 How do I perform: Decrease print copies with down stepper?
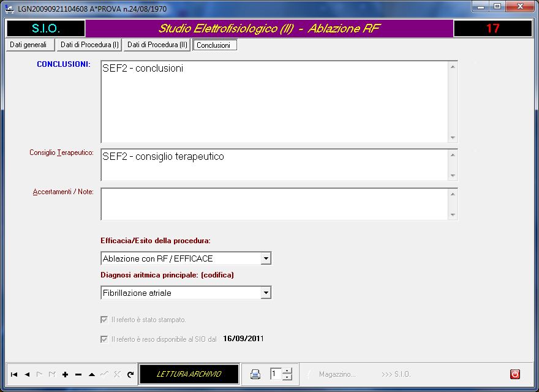(287, 377)
